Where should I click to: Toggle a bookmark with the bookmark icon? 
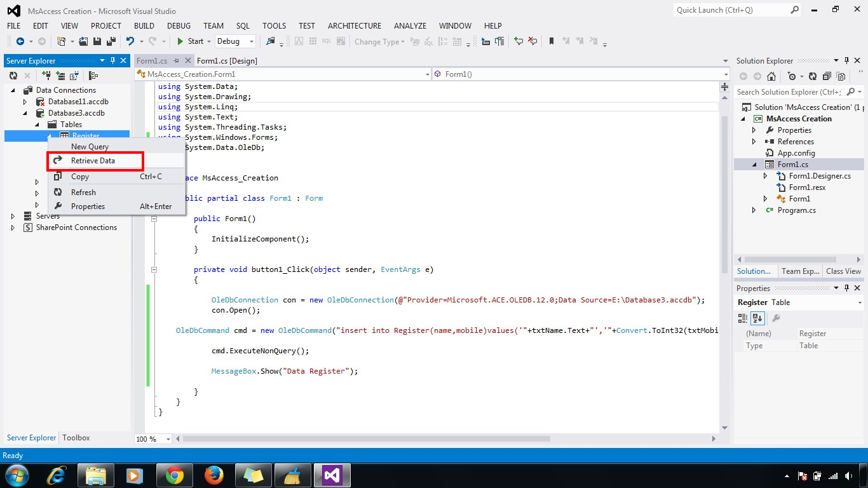552,41
